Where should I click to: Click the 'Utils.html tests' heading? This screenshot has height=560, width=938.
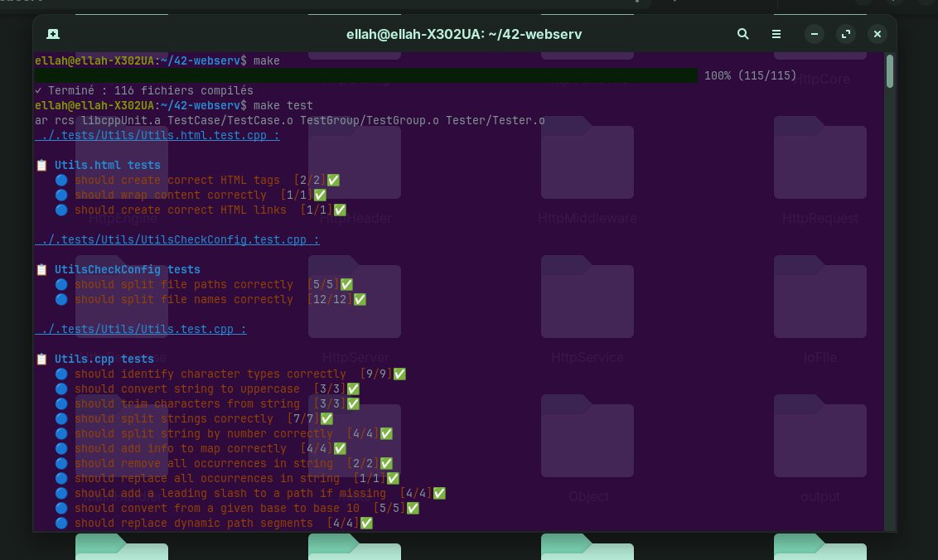click(x=108, y=165)
